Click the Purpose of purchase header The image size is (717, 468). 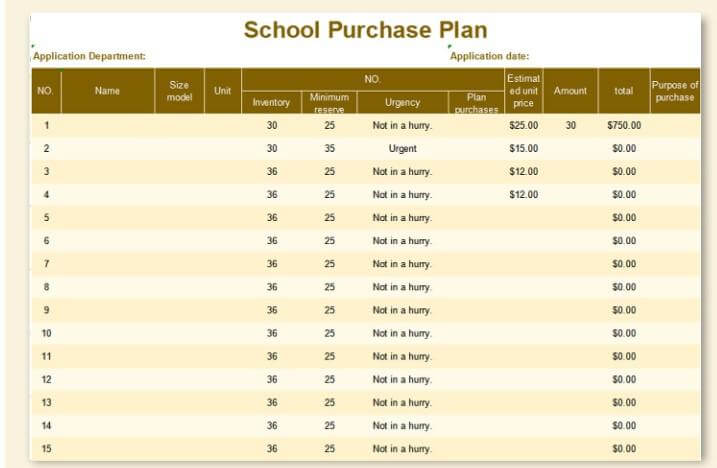(x=675, y=90)
